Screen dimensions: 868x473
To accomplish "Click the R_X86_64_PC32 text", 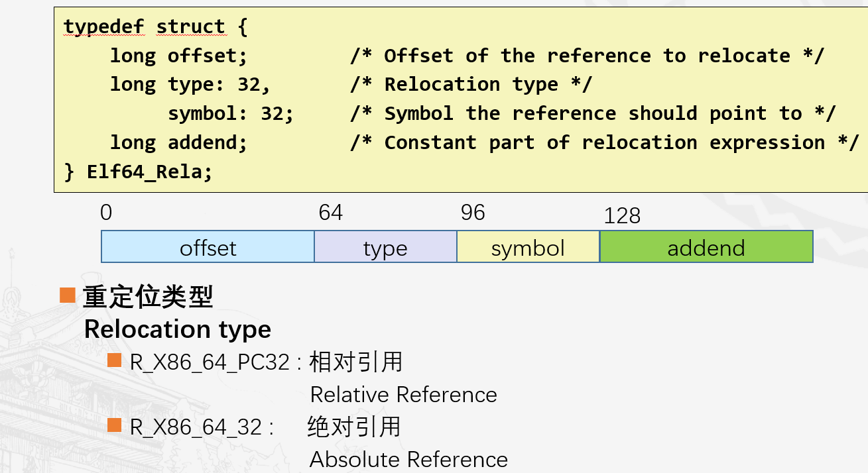I will pyautogui.click(x=210, y=362).
